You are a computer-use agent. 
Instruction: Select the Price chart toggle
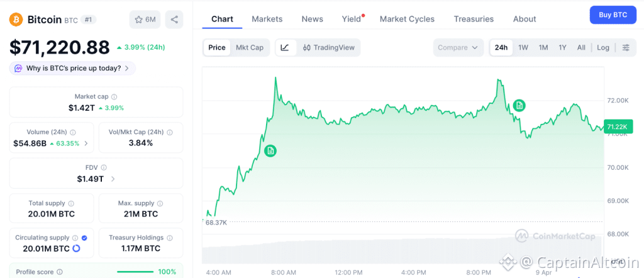217,47
